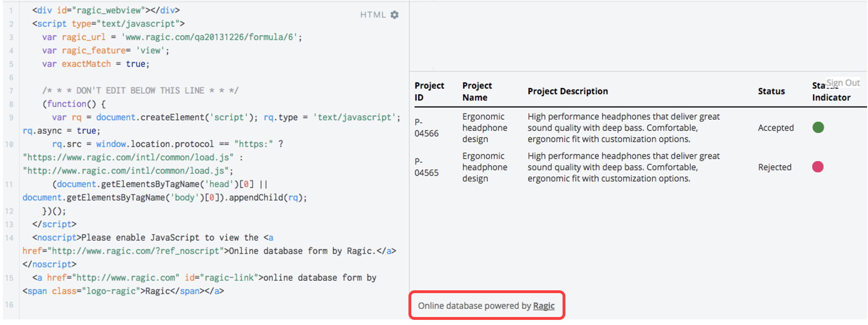This screenshot has height=325, width=868.
Task: Click the Project Description column header
Action: tap(568, 91)
